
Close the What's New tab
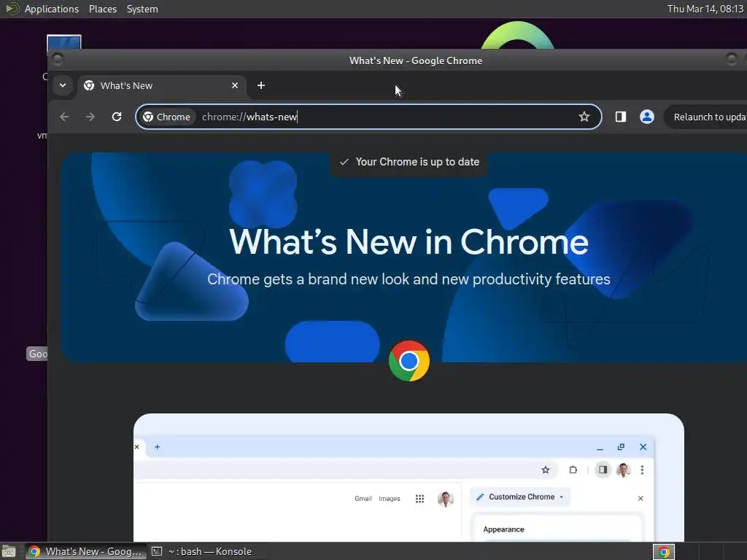[235, 85]
